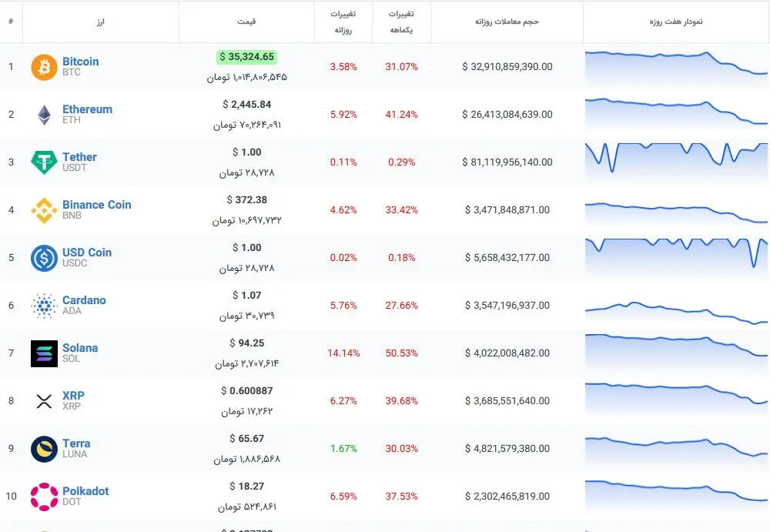
Task: Click the USD Coin logo icon
Action: pyautogui.click(x=44, y=258)
